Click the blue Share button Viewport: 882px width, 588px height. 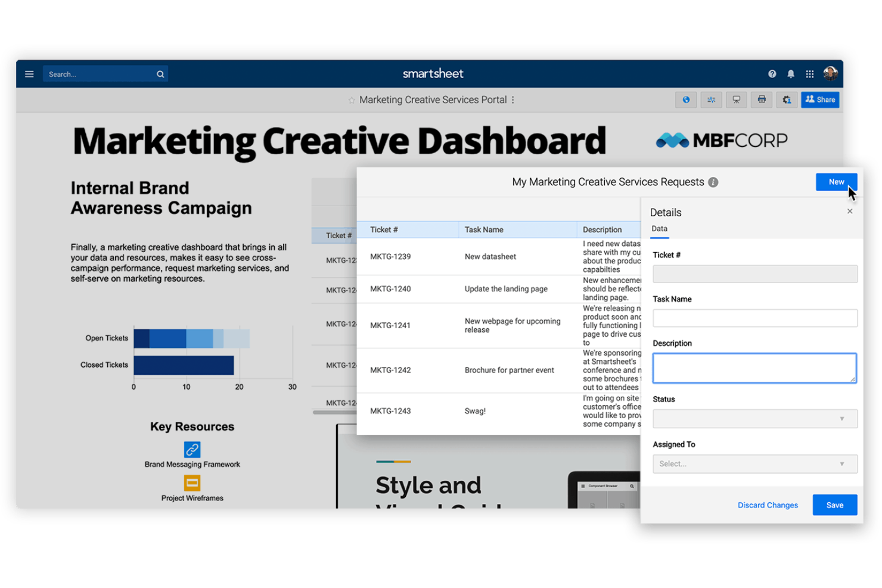(x=820, y=99)
